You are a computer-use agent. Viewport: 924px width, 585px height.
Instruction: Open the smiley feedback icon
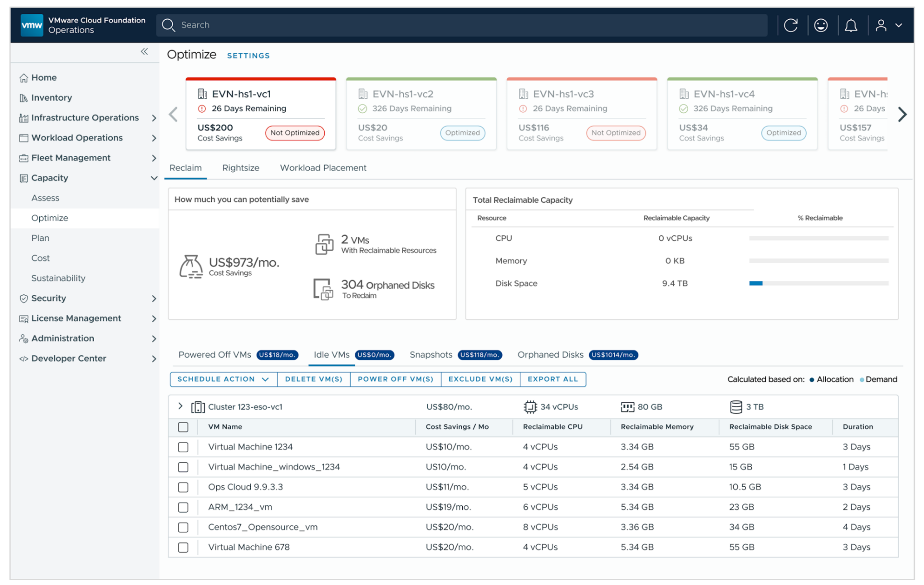pyautogui.click(x=820, y=25)
